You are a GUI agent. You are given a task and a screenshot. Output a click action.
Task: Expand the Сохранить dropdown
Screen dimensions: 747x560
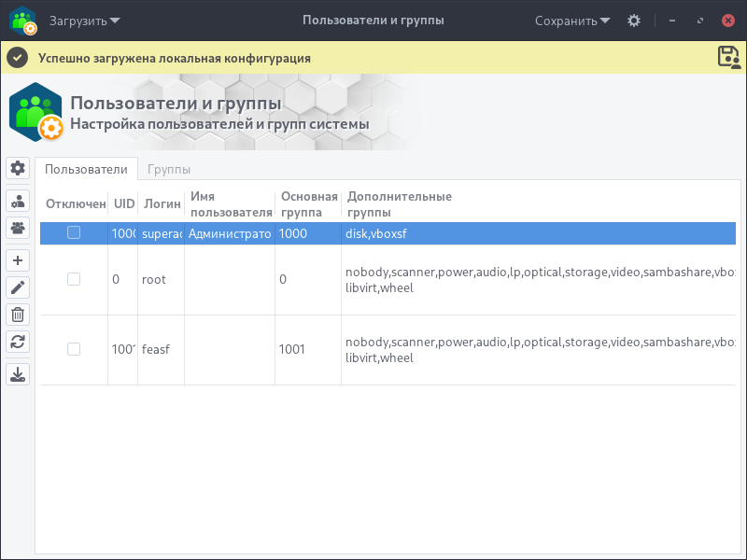click(x=572, y=21)
